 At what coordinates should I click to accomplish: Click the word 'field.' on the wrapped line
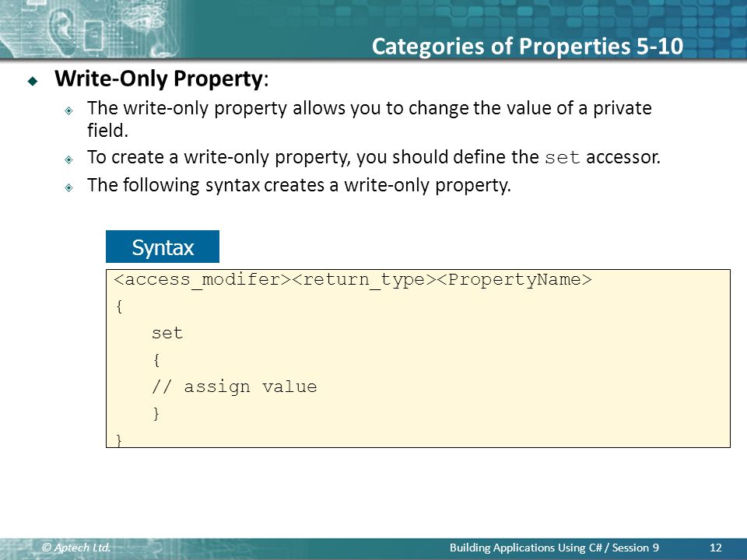pos(107,131)
